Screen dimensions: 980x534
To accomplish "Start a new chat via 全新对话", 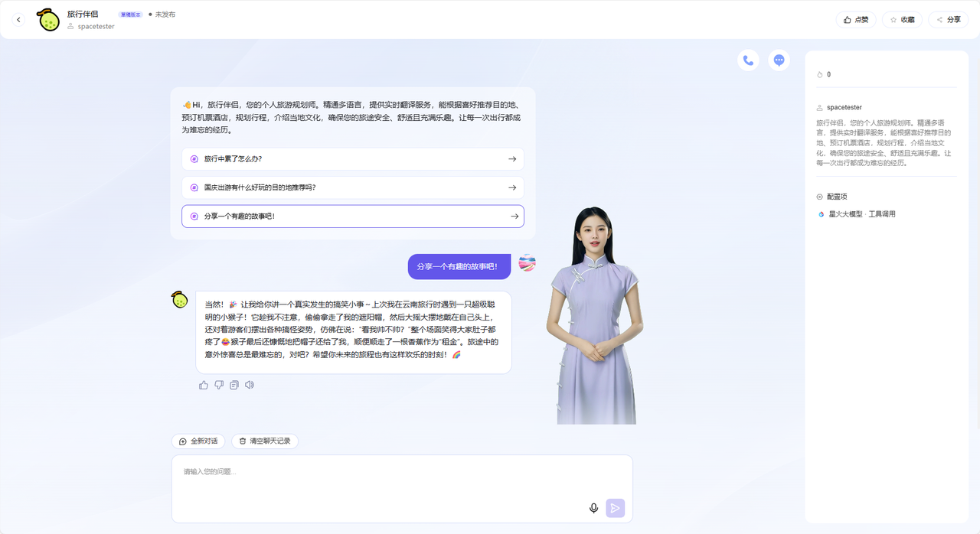I will (x=198, y=441).
